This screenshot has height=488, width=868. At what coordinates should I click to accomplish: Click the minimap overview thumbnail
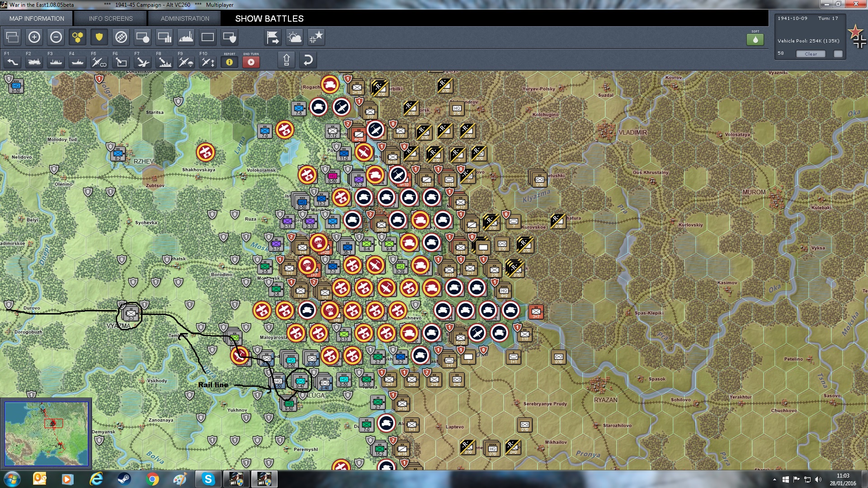point(46,433)
